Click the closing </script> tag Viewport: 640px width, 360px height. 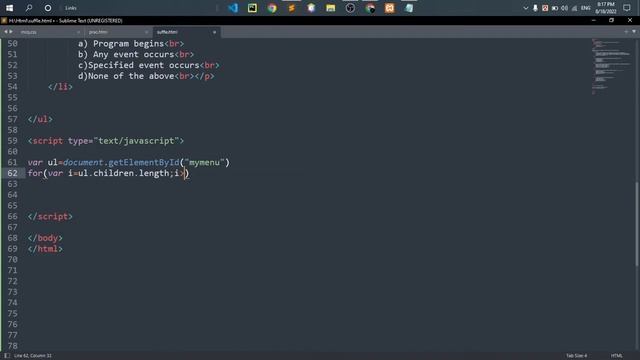pyautogui.click(x=50, y=216)
